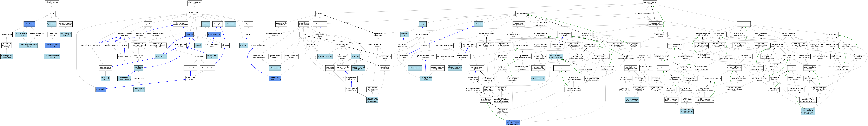Image resolution: width=868 pixels, height=126 pixels.
Task: Click the 'intracellular protein transport' node
Action: (x=275, y=79)
